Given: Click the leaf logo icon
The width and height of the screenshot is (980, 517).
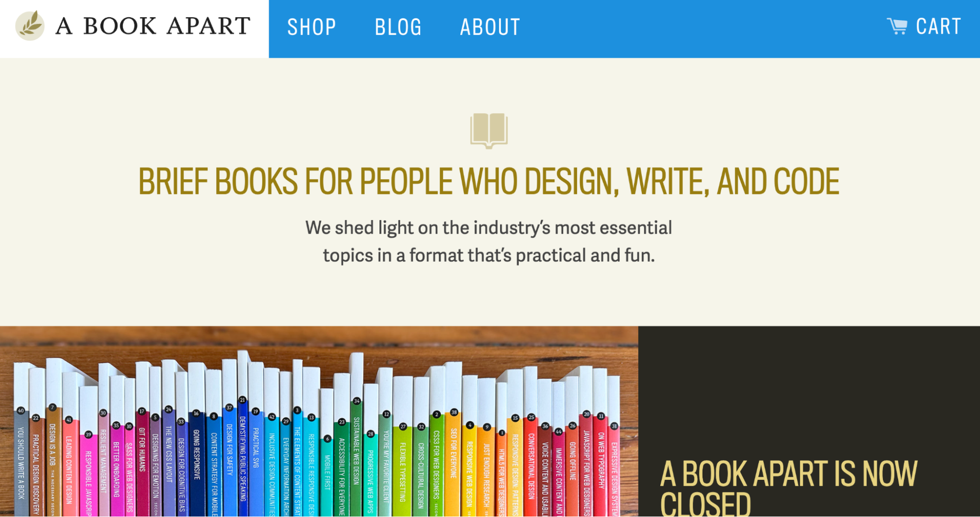Looking at the screenshot, I should click(x=30, y=25).
